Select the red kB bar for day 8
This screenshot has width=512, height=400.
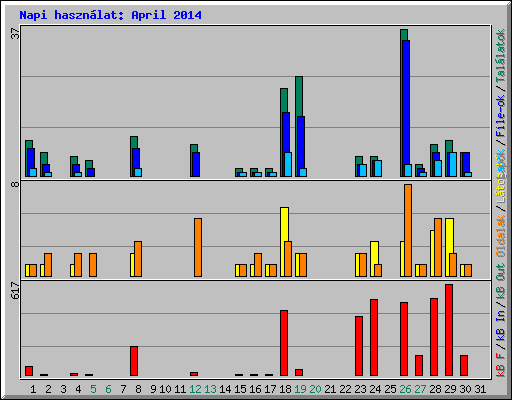134,361
